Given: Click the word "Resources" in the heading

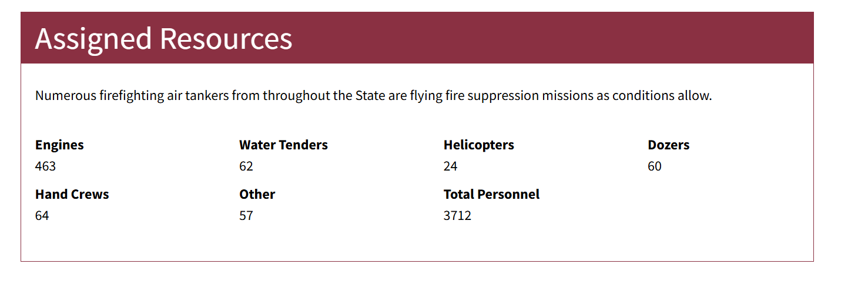Looking at the screenshot, I should (x=226, y=39).
